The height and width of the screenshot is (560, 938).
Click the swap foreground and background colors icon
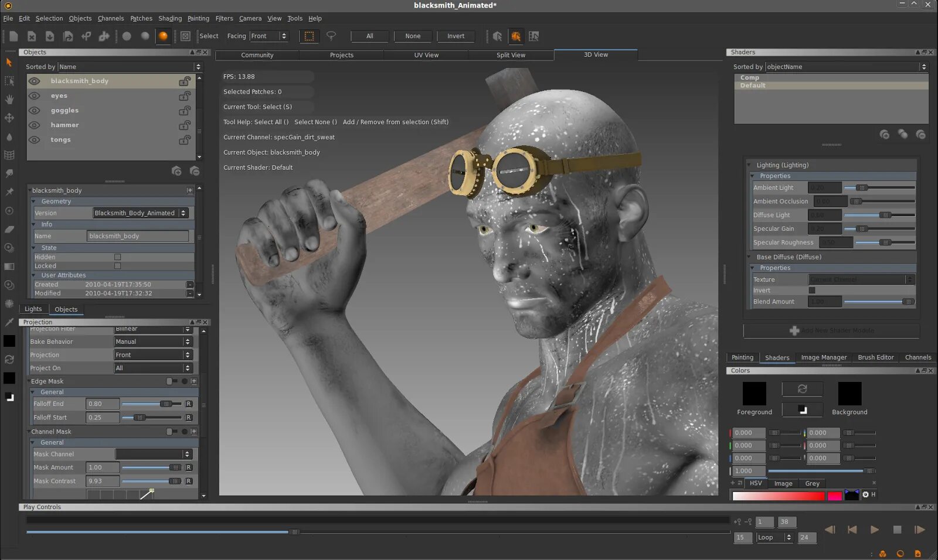tap(802, 389)
